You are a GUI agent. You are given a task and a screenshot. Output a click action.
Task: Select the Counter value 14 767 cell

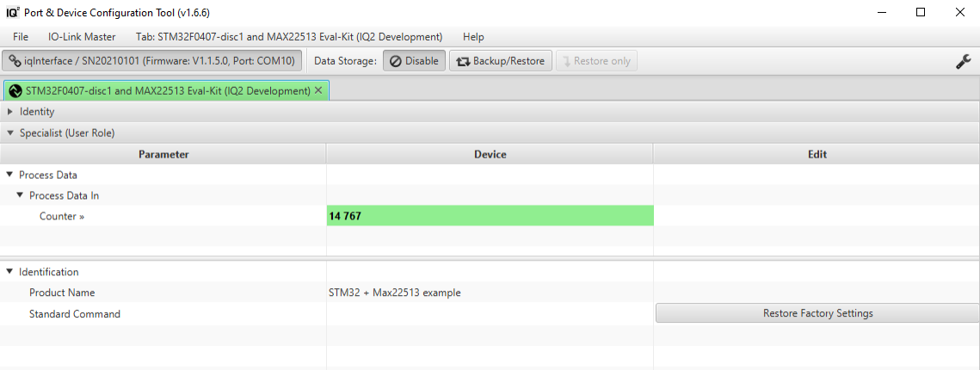pyautogui.click(x=490, y=216)
